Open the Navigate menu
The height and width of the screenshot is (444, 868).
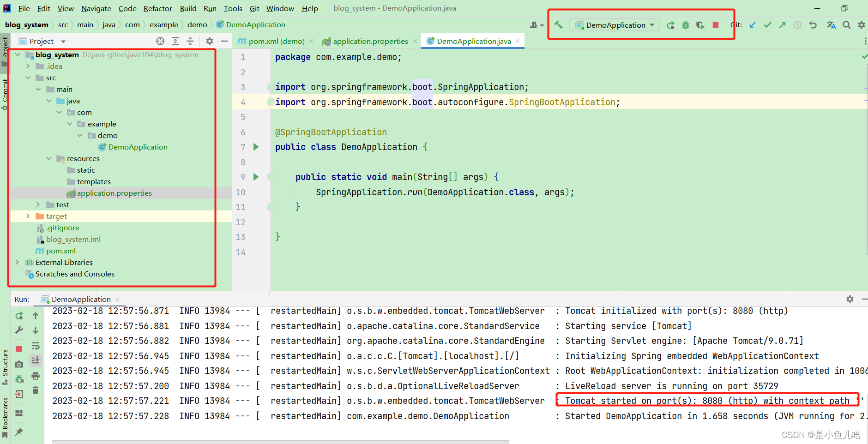coord(96,8)
